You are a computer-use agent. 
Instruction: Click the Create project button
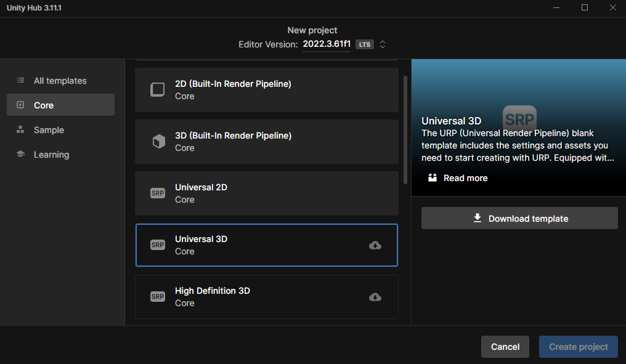(579, 347)
